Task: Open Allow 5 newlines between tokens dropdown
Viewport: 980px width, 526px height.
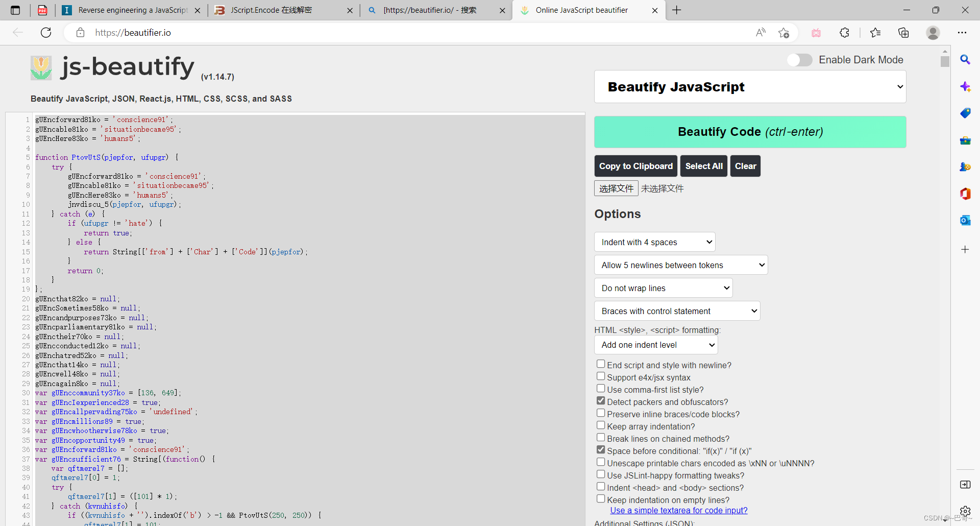Action: [x=681, y=265]
